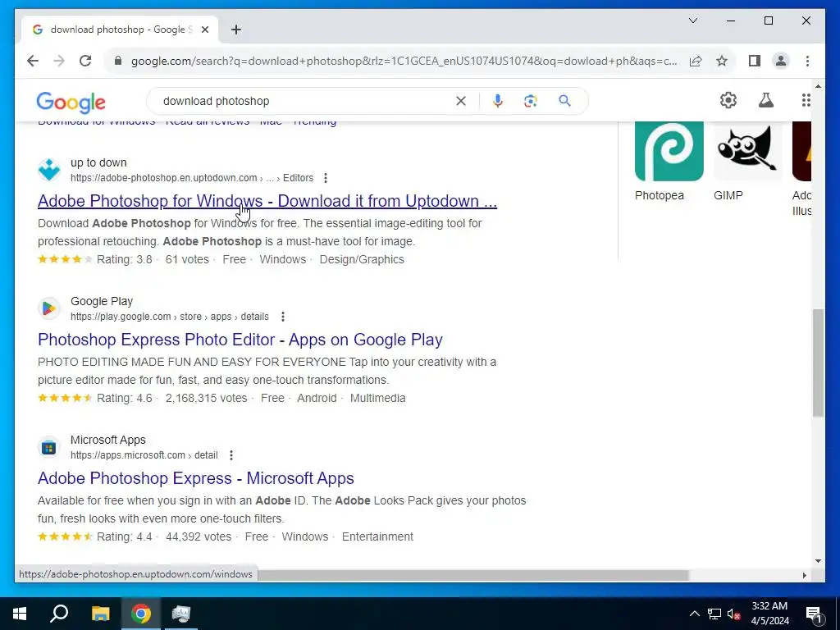Click the 44,392 votes text
Screen dimensions: 840x630
coord(199,536)
